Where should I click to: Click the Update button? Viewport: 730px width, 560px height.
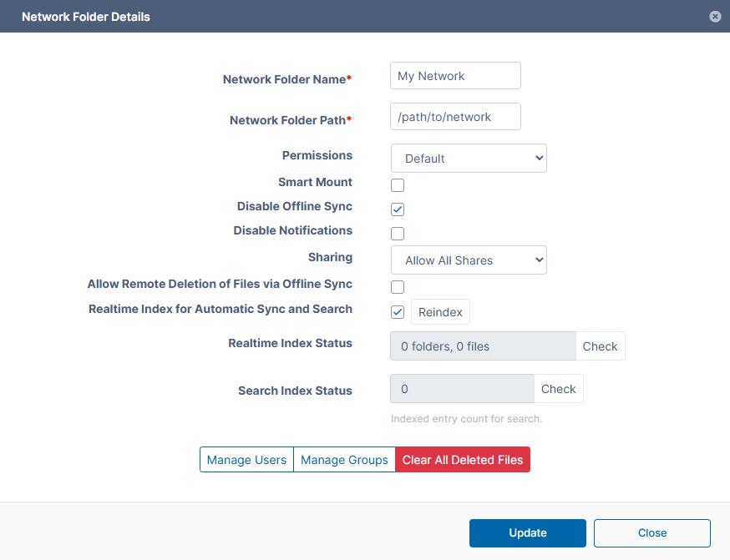528,533
